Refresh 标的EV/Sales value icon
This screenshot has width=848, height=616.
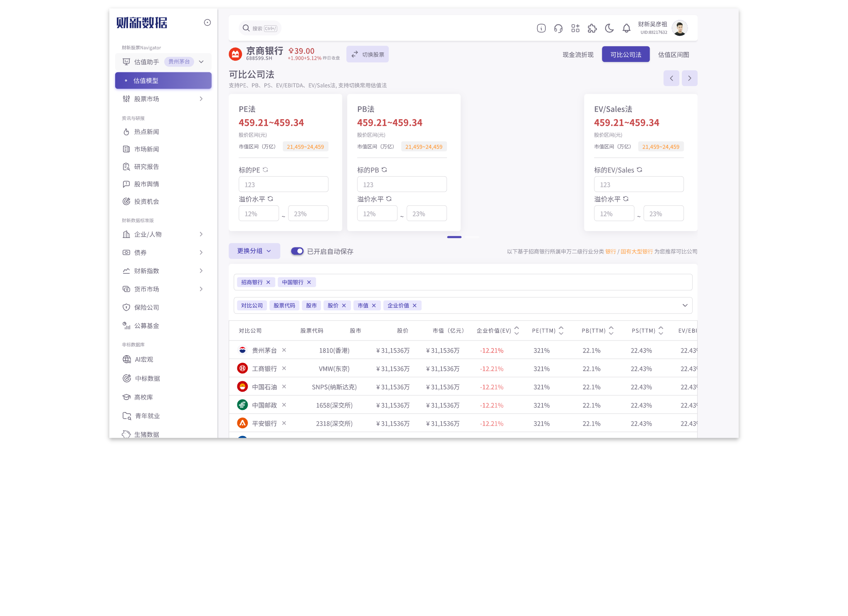click(639, 170)
